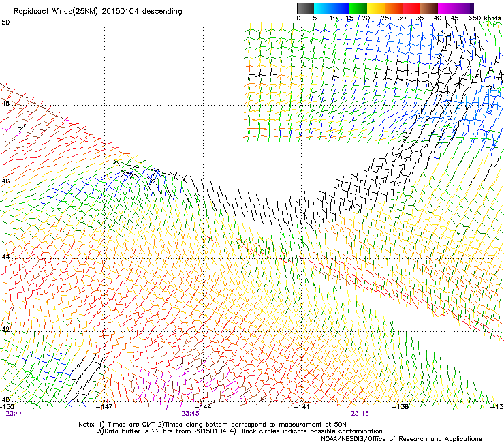Click the latitude label '50'

5,22
